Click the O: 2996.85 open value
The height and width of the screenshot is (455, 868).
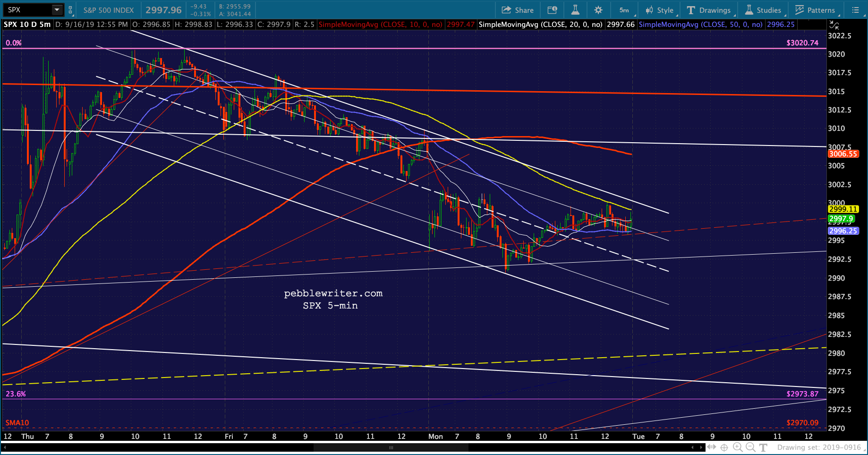coord(151,25)
